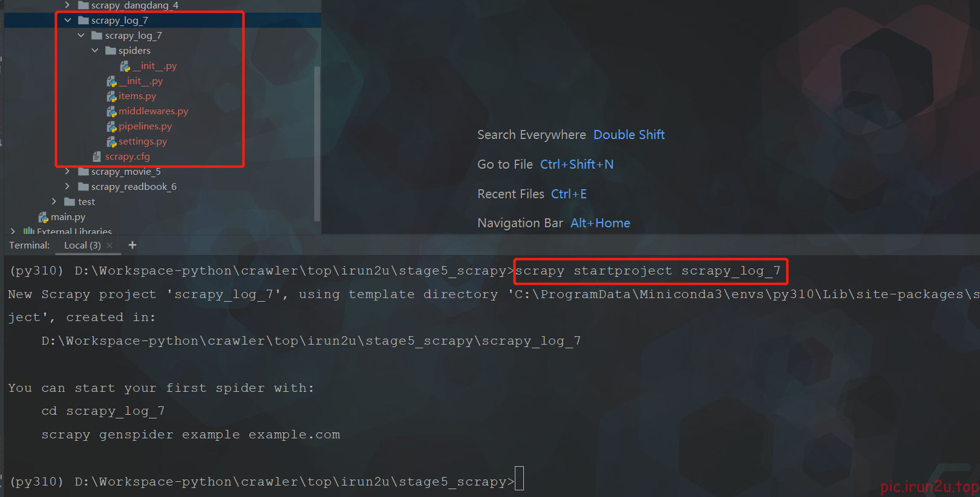
Task: Select main.py Python file icon
Action: click(x=43, y=217)
